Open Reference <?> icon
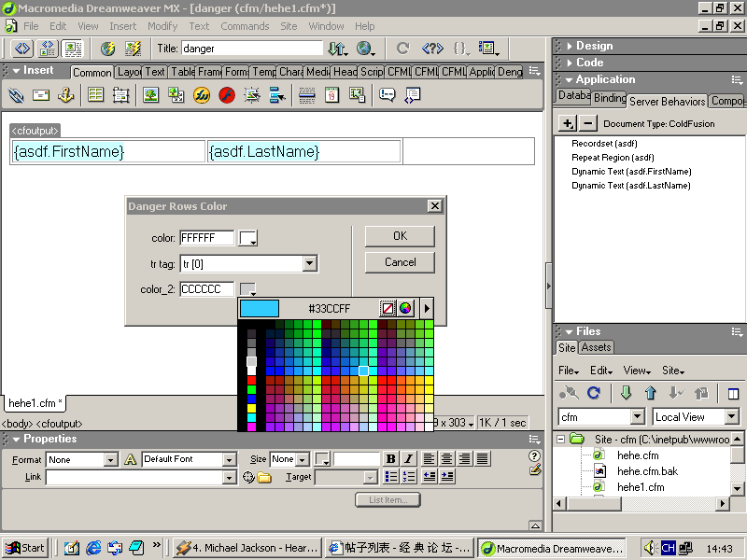Image resolution: width=747 pixels, height=560 pixels. [x=432, y=49]
